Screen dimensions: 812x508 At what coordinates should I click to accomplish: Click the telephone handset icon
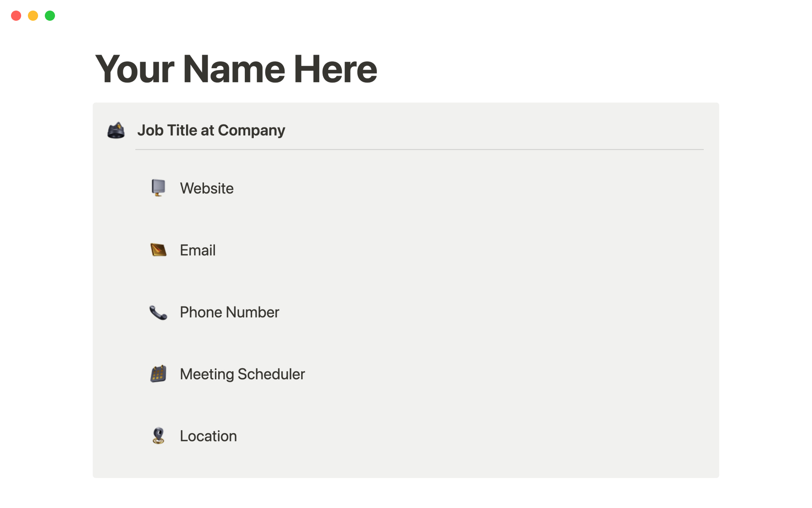pos(158,312)
